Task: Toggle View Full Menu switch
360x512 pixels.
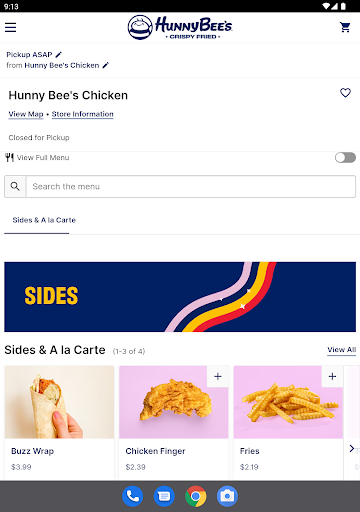Action: (x=345, y=158)
